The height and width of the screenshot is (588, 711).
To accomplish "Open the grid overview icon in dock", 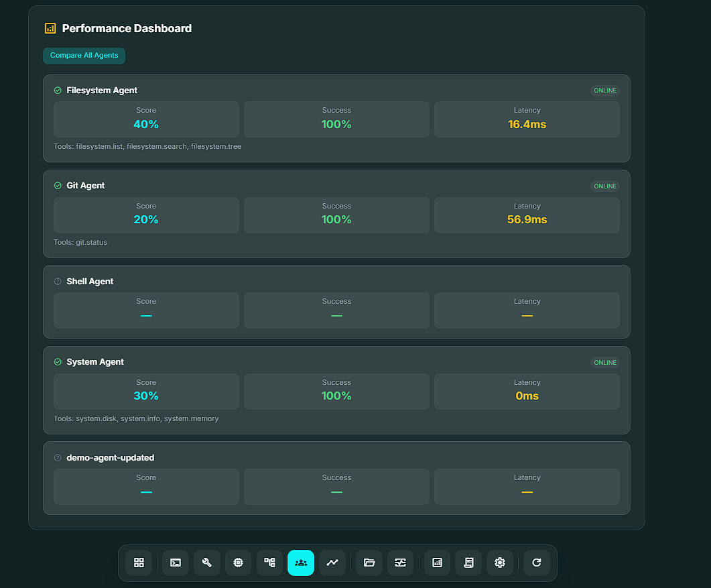I will [139, 563].
